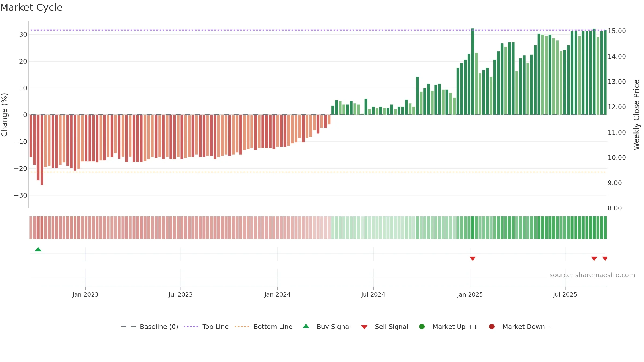Click the Jul 2024 axis label
Screen dimensions: 644x362
(373, 294)
